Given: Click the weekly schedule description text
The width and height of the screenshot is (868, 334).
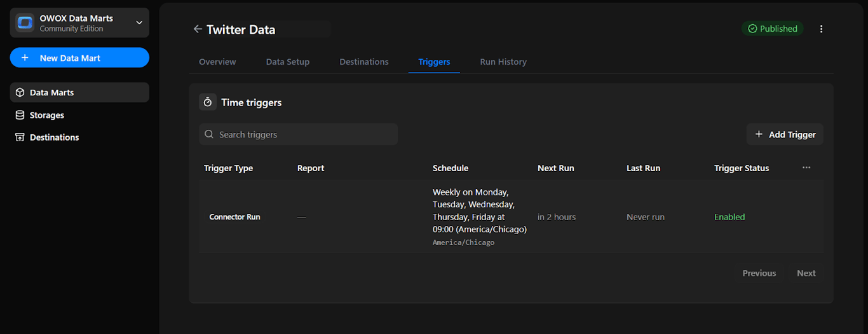Looking at the screenshot, I should pyautogui.click(x=480, y=211).
